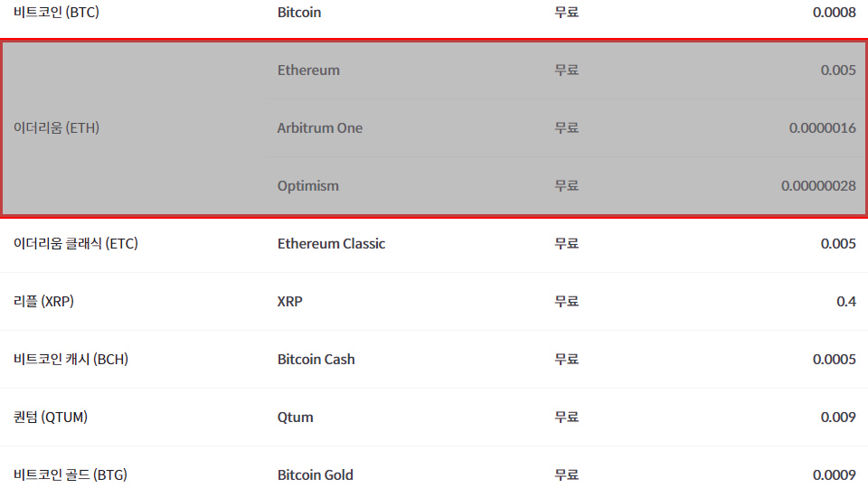Click the Optimism network entry

[307, 186]
